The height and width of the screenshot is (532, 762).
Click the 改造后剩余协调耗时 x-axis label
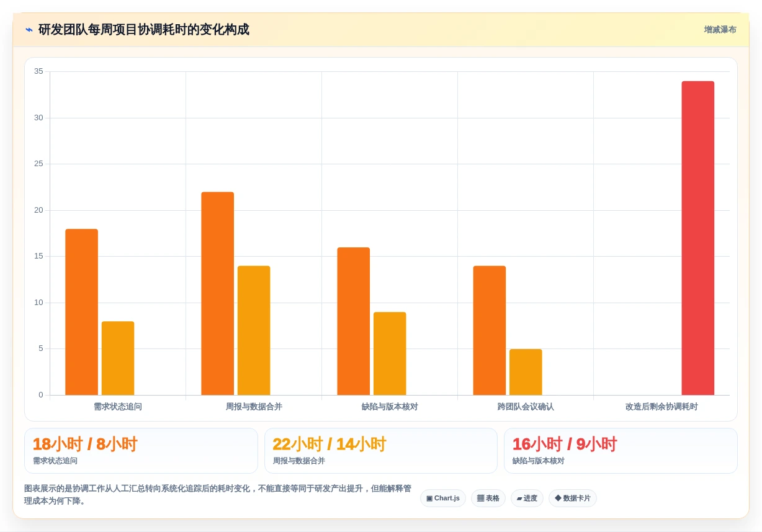tap(661, 407)
